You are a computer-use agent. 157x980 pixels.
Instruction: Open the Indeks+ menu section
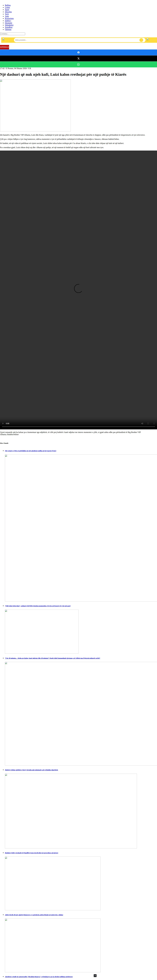pyautogui.click(x=8, y=21)
